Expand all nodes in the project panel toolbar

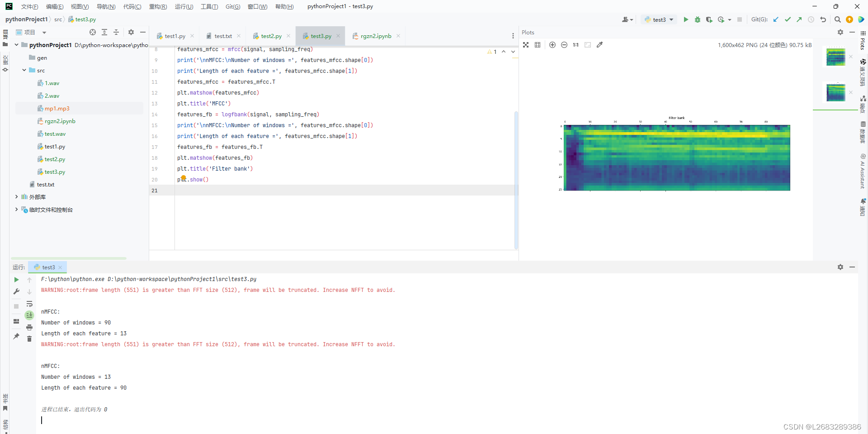tap(104, 32)
